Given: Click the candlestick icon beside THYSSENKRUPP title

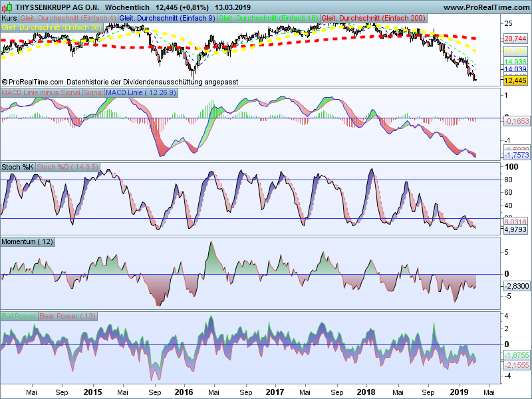Looking at the screenshot, I should point(7,7).
